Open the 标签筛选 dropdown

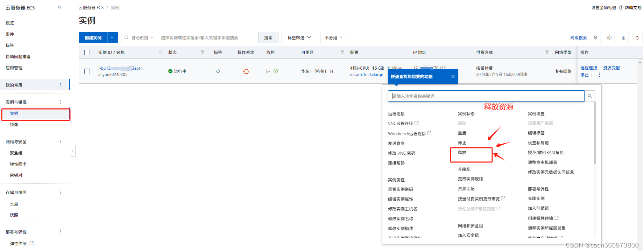pos(299,37)
